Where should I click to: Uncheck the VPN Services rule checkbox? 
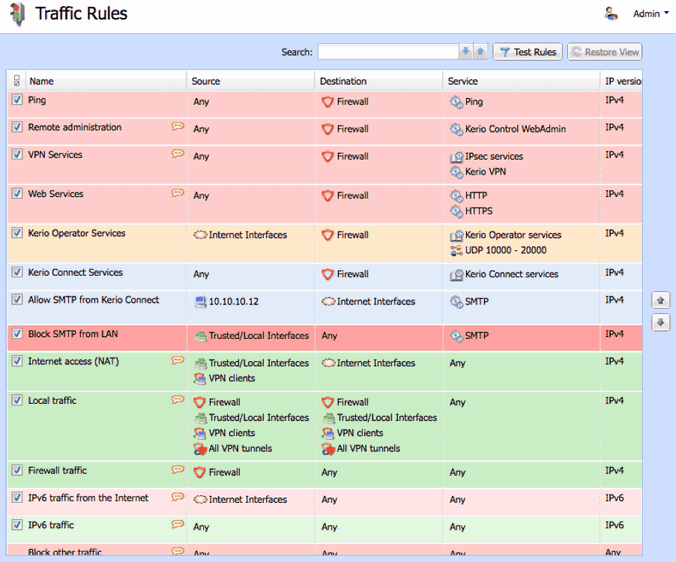[17, 154]
